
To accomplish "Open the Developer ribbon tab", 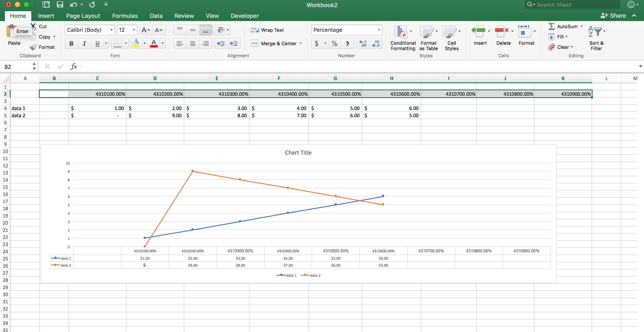I will (244, 16).
